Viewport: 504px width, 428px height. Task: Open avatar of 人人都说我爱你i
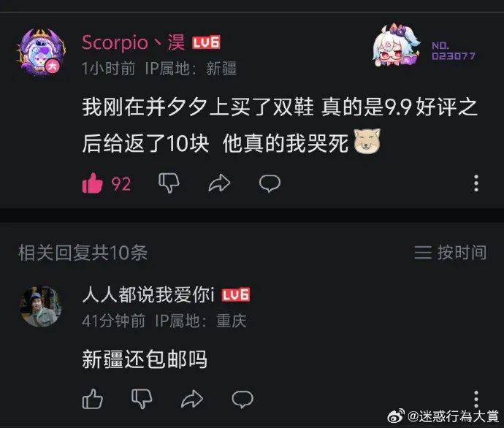pyautogui.click(x=40, y=306)
